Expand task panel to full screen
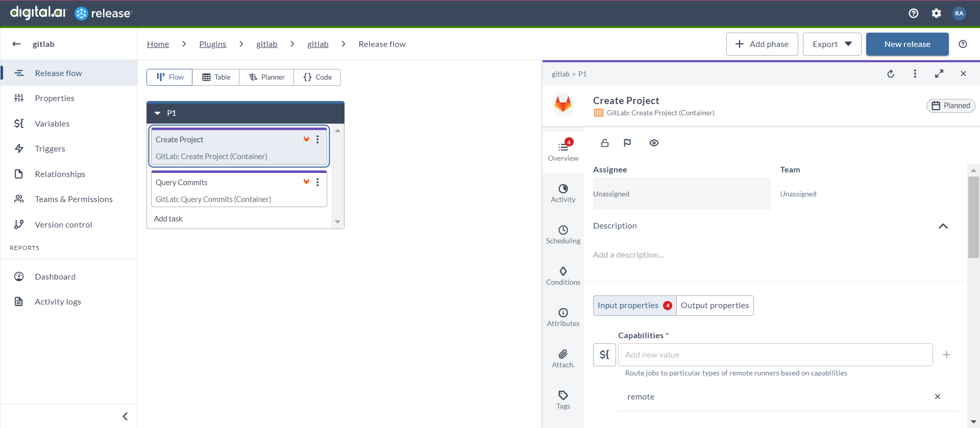This screenshot has height=428, width=980. coord(939,74)
